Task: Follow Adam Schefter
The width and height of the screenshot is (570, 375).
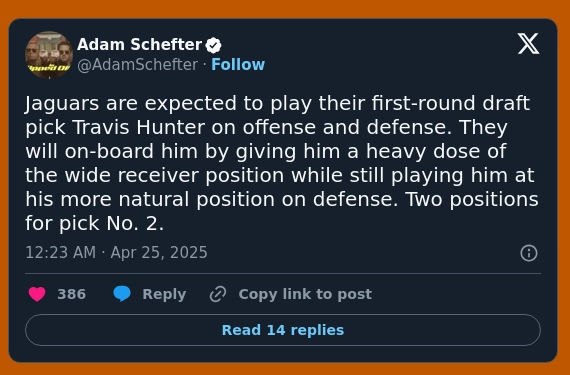Action: point(238,65)
